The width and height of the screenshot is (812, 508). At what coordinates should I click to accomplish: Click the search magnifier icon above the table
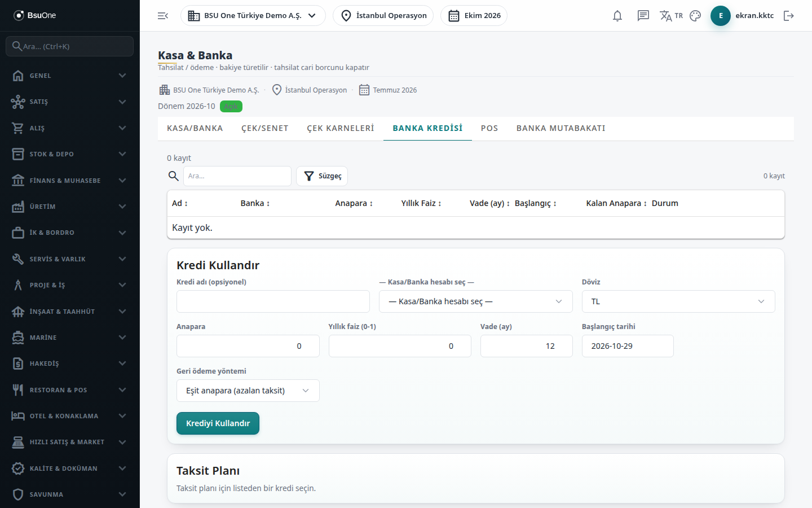[x=174, y=176]
